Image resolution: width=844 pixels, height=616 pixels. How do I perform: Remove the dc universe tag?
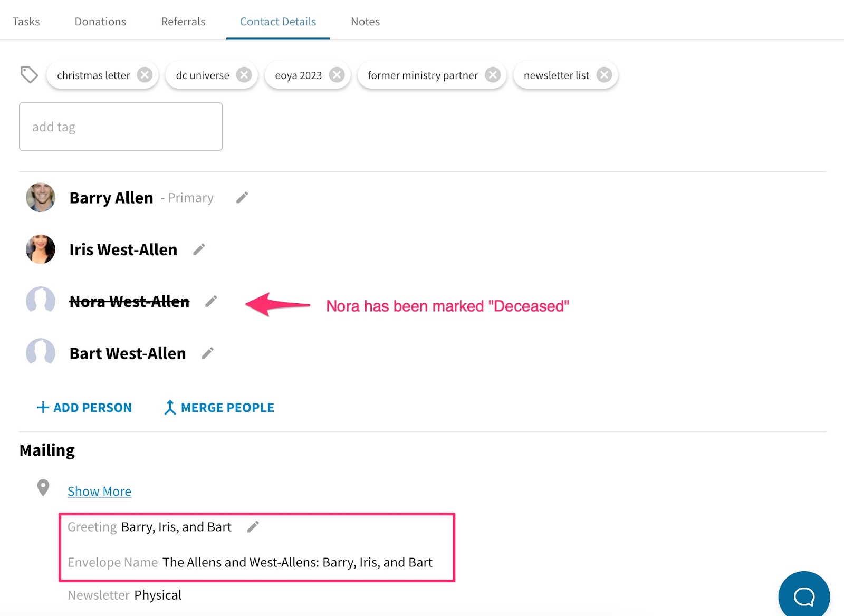[244, 75]
